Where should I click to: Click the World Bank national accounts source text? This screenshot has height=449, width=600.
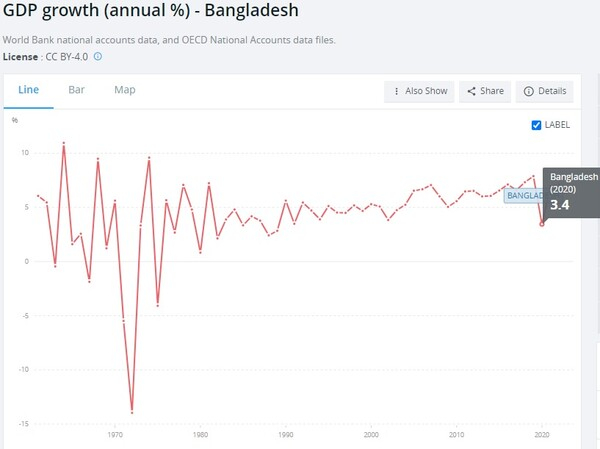[170, 40]
